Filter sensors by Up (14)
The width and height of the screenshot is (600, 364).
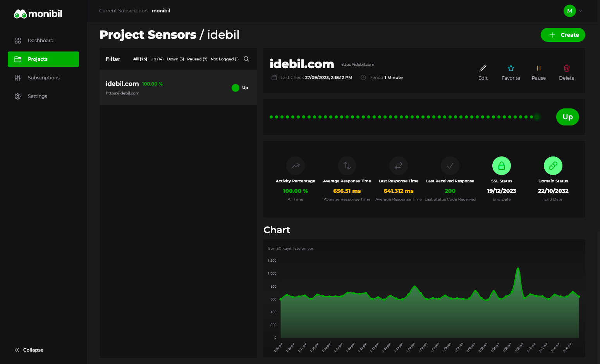pyautogui.click(x=157, y=59)
